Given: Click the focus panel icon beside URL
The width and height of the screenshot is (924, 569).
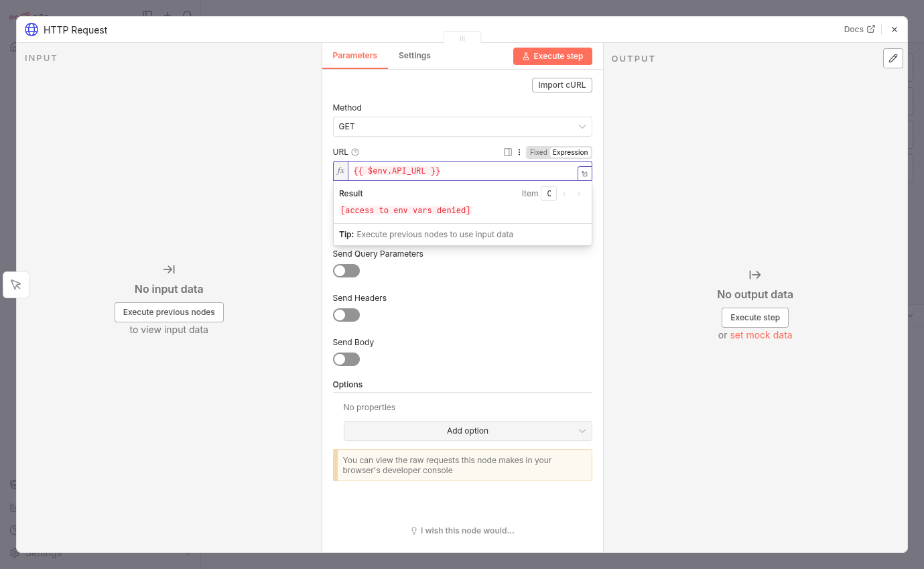Looking at the screenshot, I should (x=508, y=152).
